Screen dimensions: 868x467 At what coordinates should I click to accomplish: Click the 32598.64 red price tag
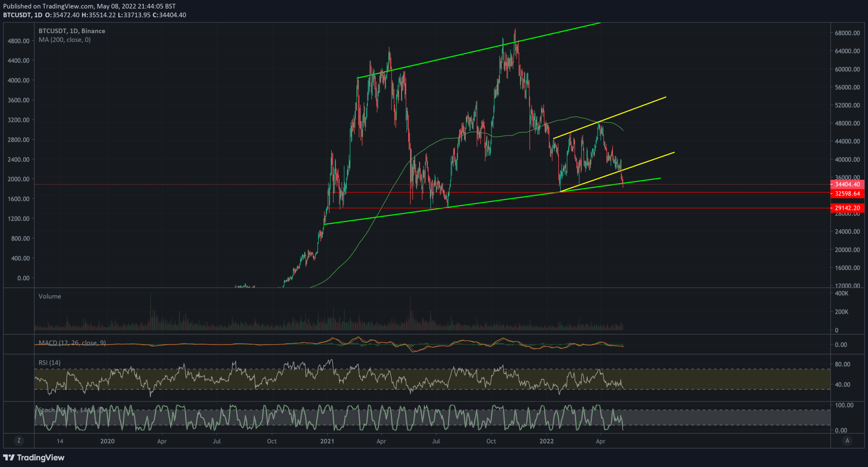847,194
